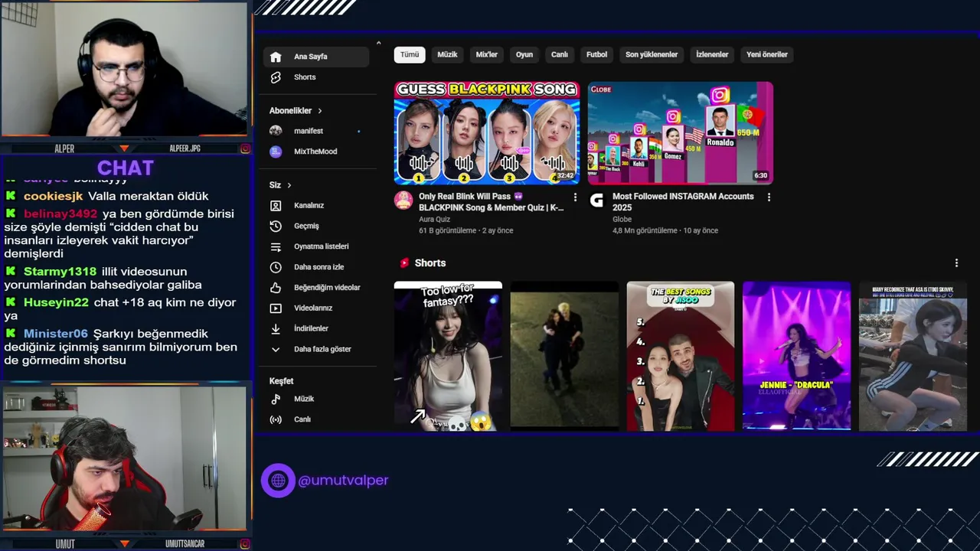Open options menu for BLACKPINK quiz video
The width and height of the screenshot is (980, 551).
575,197
